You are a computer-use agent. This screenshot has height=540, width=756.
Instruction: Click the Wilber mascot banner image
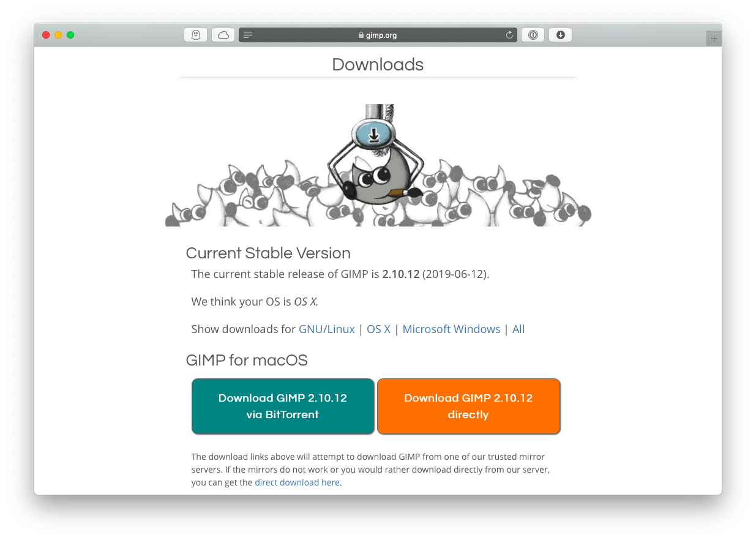[x=378, y=165]
